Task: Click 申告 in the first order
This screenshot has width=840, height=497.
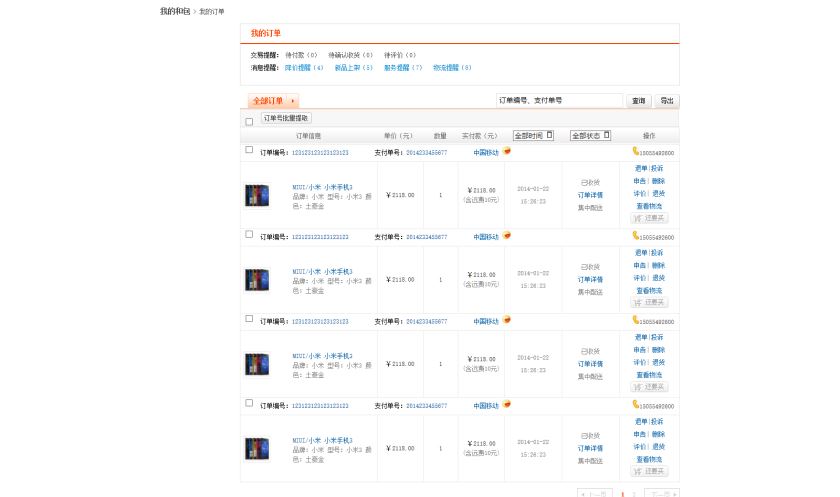Action: tap(640, 181)
